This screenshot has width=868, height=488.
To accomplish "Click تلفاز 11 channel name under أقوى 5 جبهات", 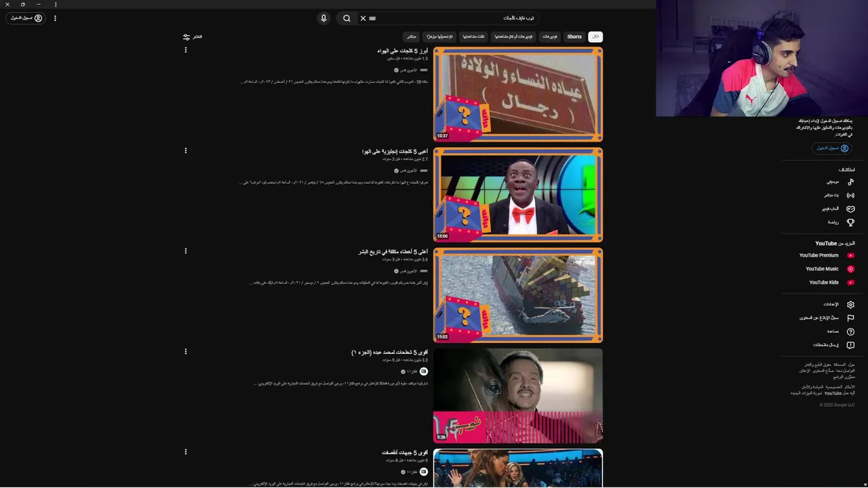I will (x=412, y=472).
